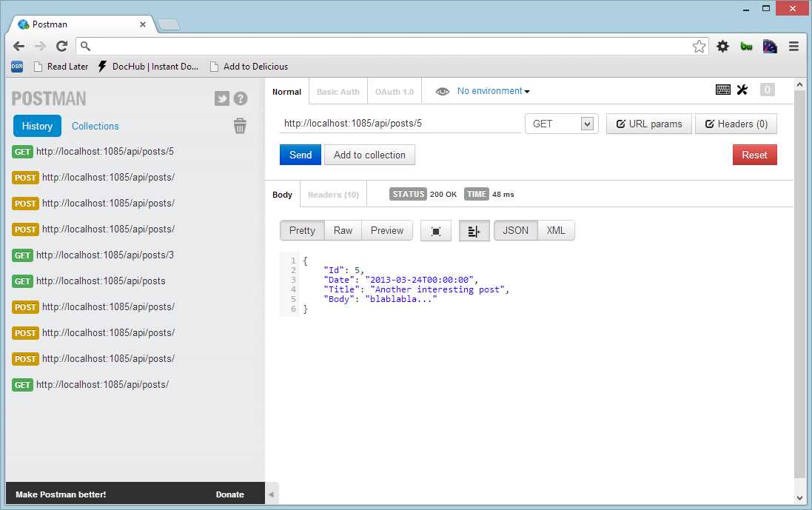Toggle the response fullscreen icon
Image resolution: width=812 pixels, height=510 pixels.
click(x=436, y=231)
